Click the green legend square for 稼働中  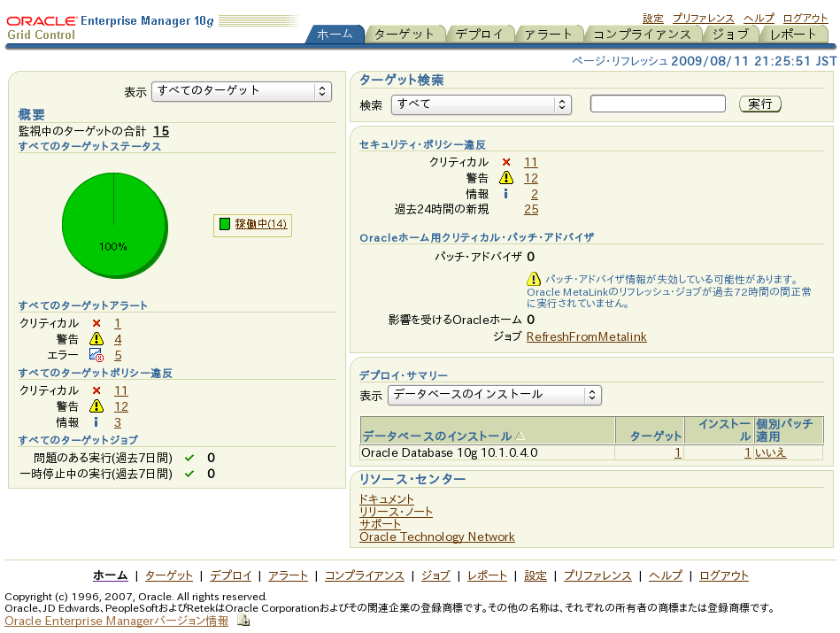point(225,224)
